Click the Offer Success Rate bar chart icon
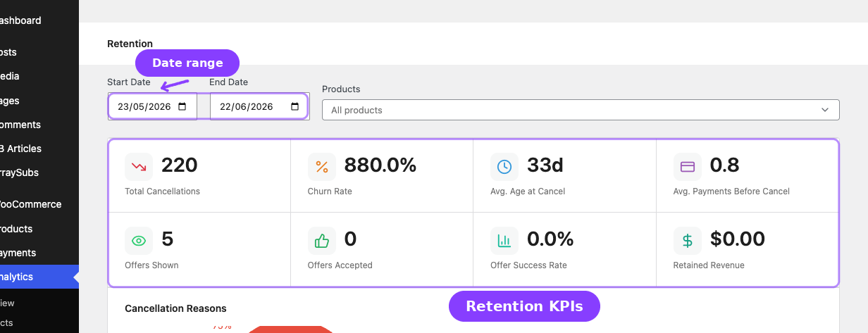The image size is (868, 333). (x=504, y=241)
